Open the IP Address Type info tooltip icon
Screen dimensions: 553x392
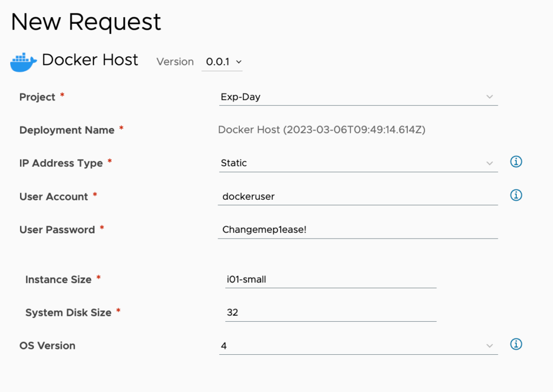(516, 162)
